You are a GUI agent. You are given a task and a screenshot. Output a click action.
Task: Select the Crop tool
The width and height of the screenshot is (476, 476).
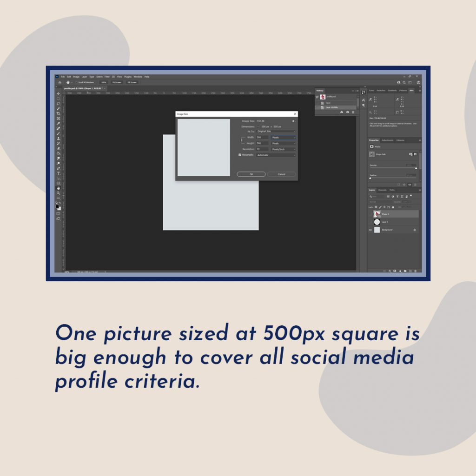click(58, 113)
